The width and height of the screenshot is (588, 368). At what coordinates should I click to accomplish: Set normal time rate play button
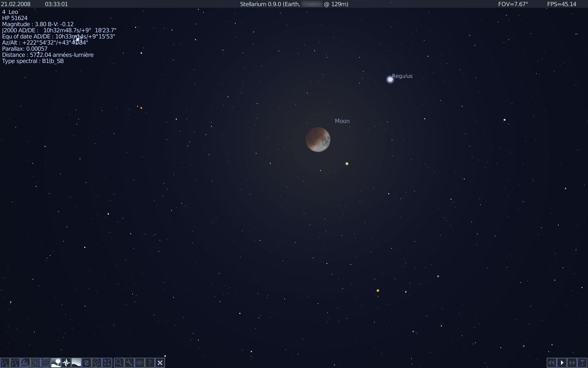click(x=562, y=363)
